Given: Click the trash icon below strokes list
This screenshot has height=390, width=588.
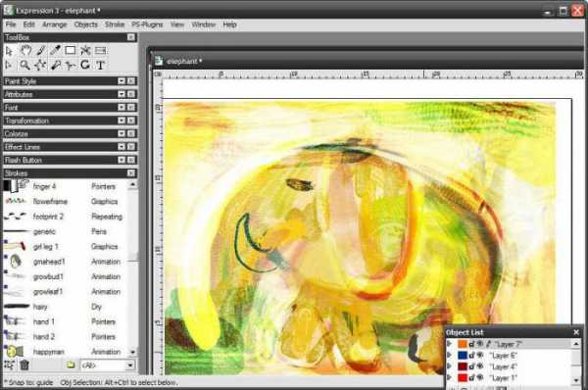Looking at the screenshot, I should point(24,365).
